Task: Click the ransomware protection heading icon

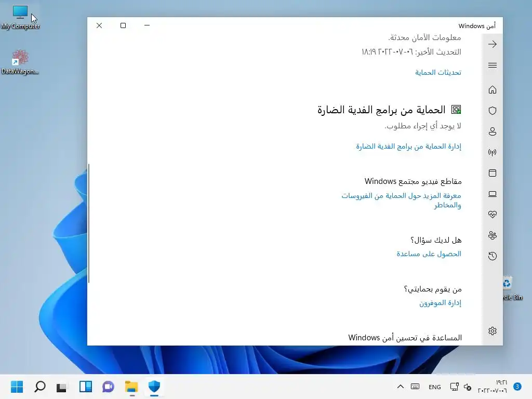Action: 456,110
